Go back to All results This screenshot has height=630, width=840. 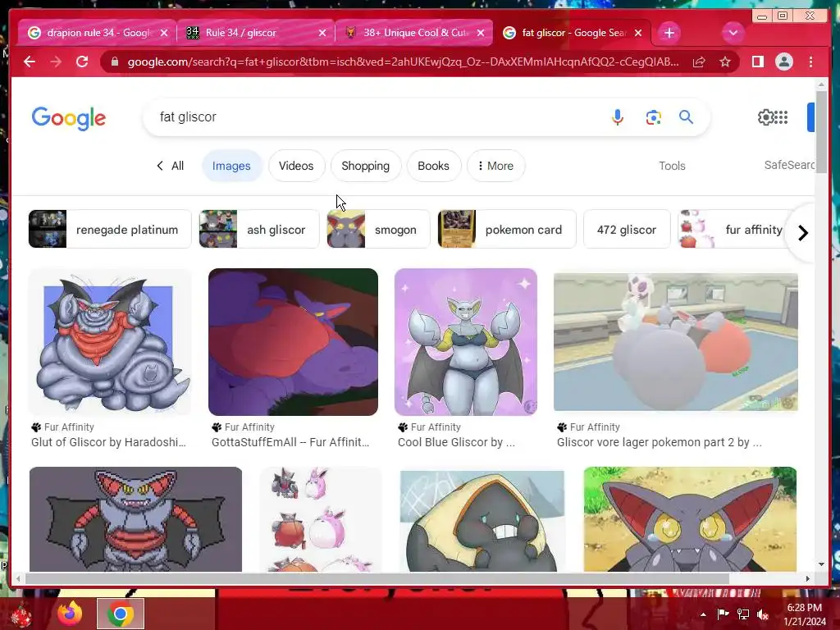(170, 166)
